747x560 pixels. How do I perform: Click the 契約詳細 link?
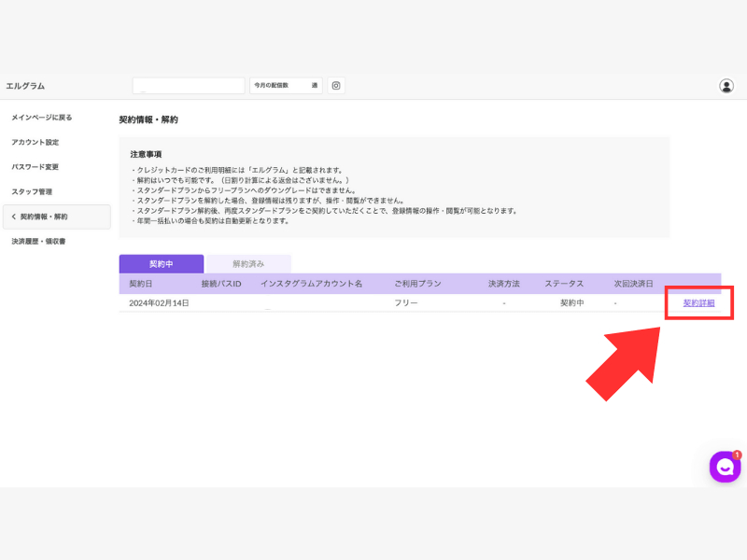(x=698, y=302)
